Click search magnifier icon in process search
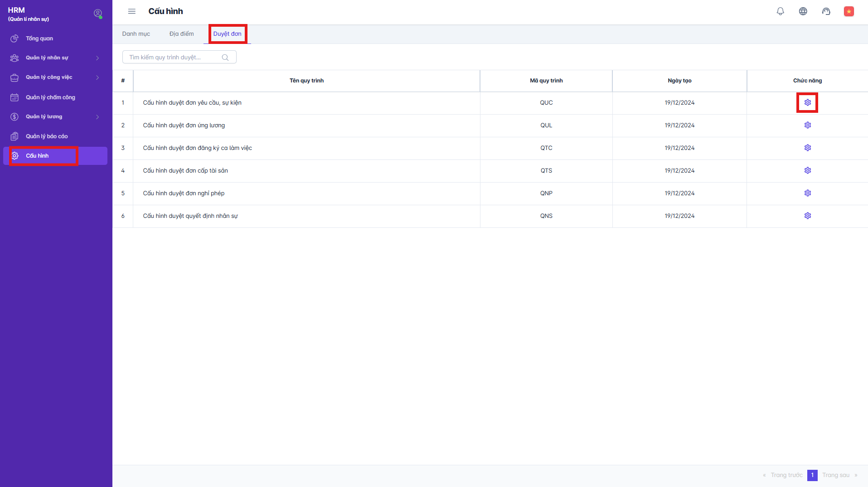This screenshot has height=487, width=868. tap(225, 58)
